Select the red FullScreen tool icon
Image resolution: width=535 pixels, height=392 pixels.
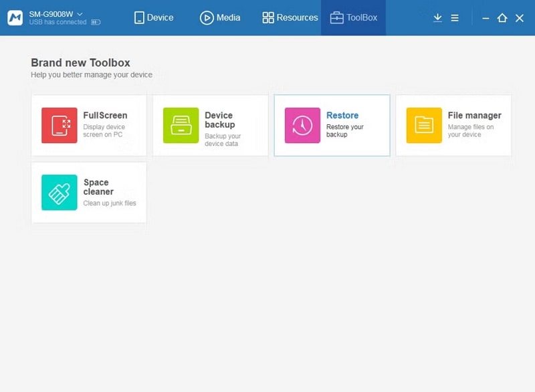click(x=58, y=124)
